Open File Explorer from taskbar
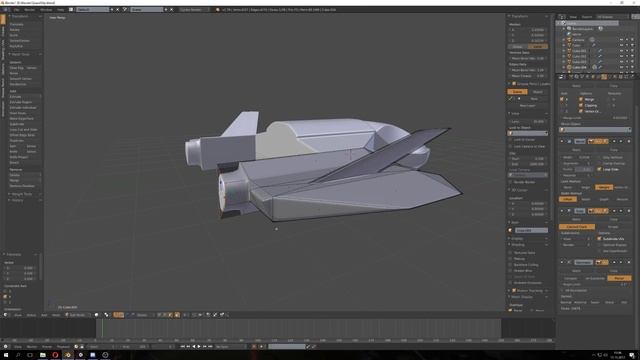Screen dimensions: 640x360 [x=42, y=355]
